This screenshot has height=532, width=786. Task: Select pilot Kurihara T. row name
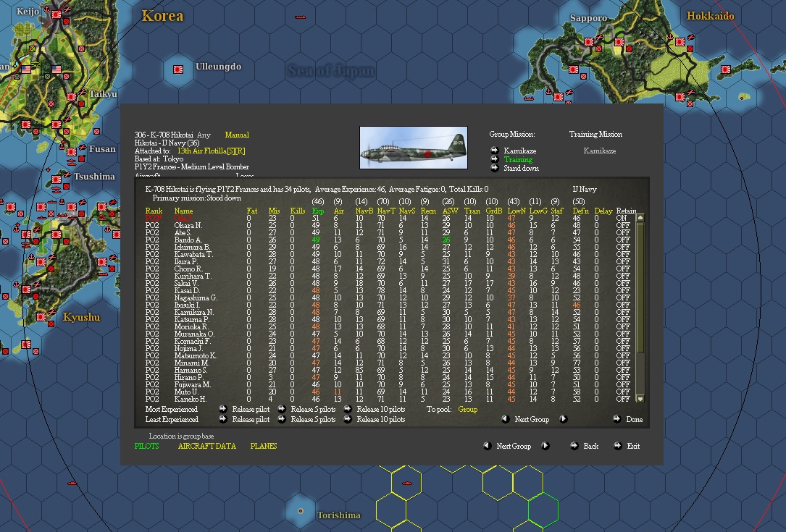coord(193,276)
